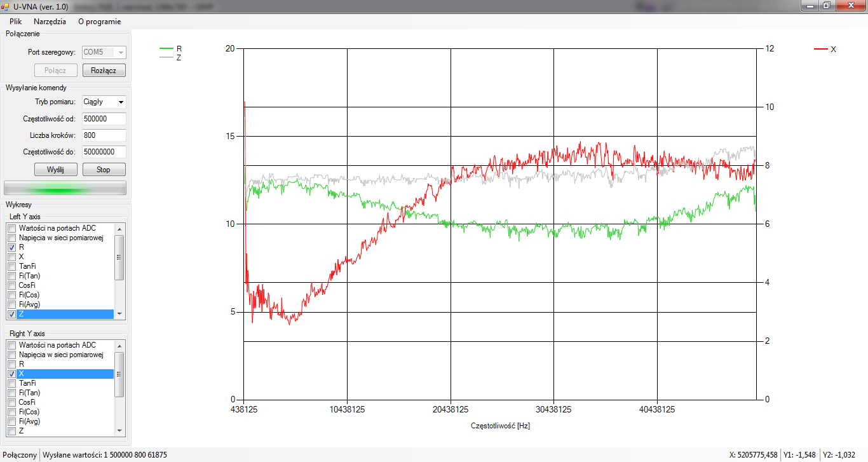This screenshot has width=868, height=462.
Task: Open the Narzędzia menu
Action: click(x=50, y=21)
